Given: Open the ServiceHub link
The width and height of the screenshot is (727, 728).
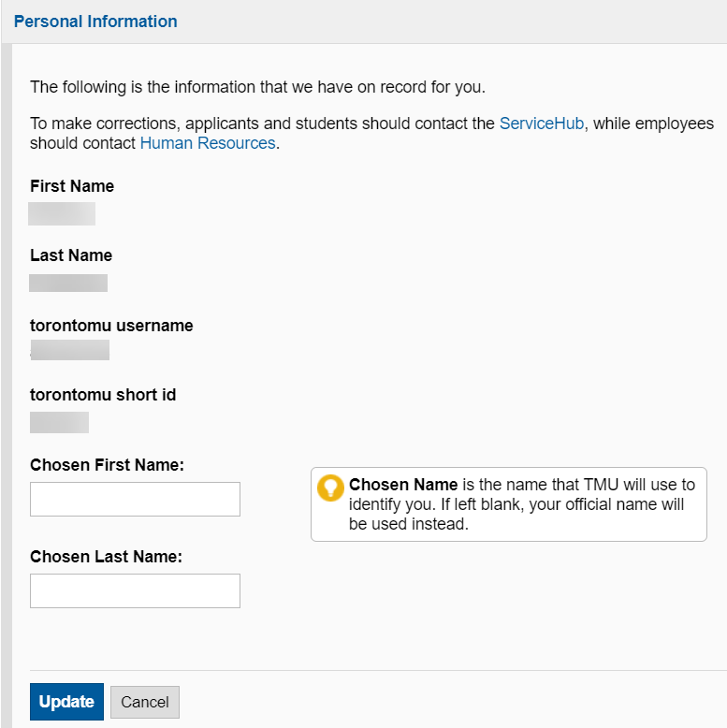Looking at the screenshot, I should click(542, 124).
